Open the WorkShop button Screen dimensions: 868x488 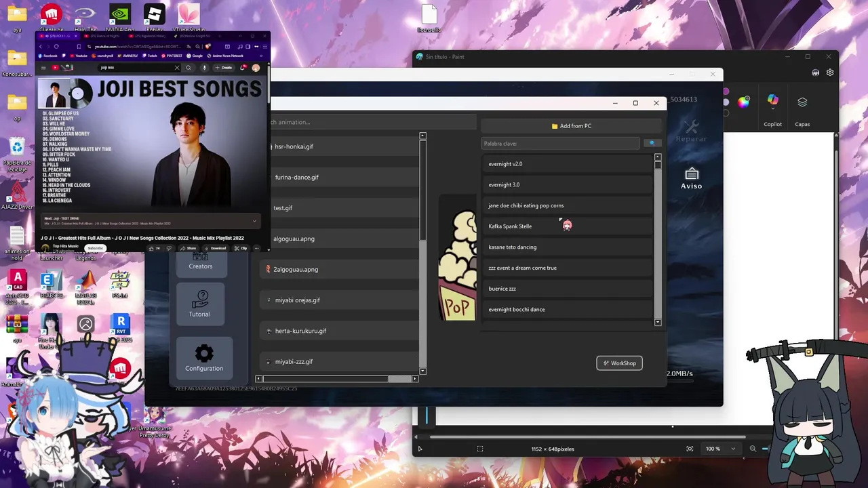(619, 363)
